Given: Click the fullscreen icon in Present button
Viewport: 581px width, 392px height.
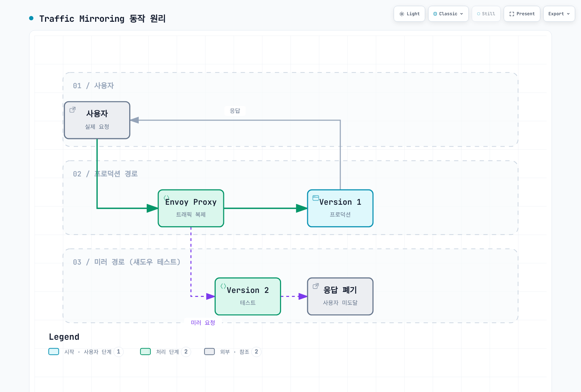Looking at the screenshot, I should tap(512, 14).
